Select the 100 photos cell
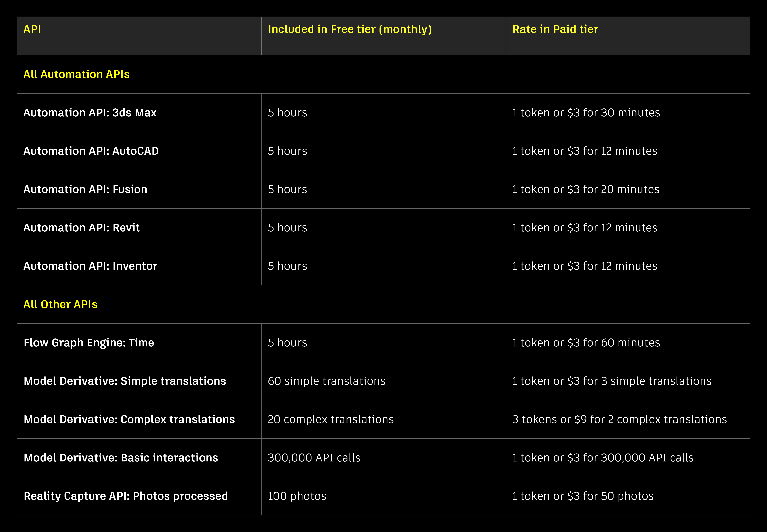 tap(297, 496)
